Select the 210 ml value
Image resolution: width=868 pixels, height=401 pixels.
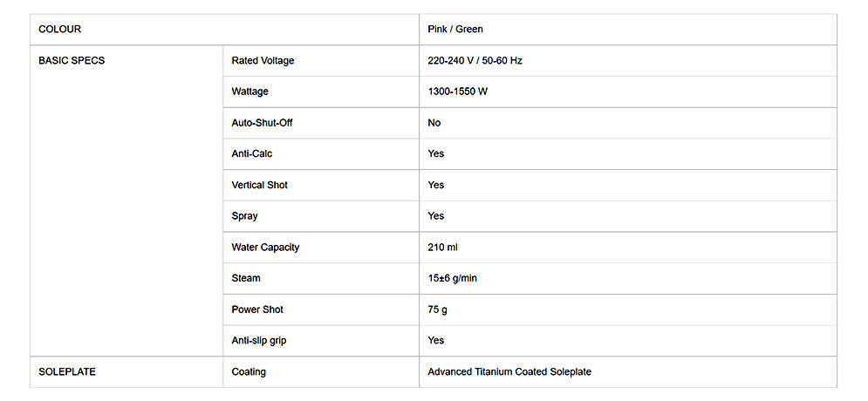[442, 248]
